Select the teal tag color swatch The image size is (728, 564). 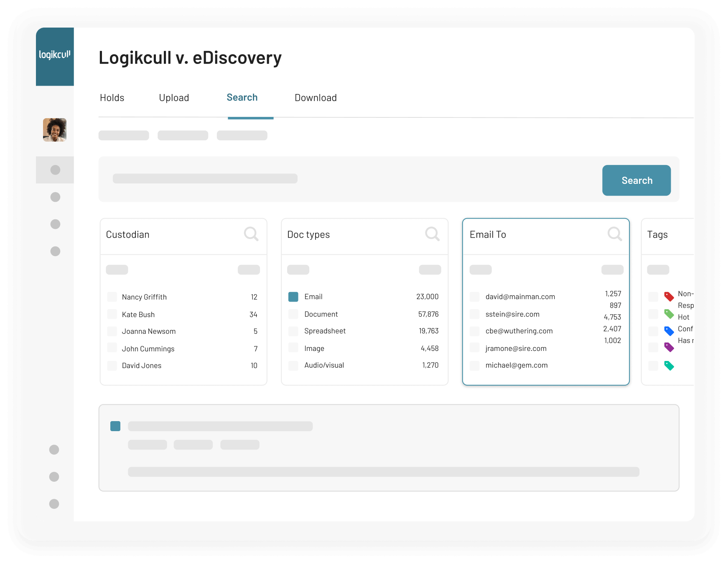(669, 365)
